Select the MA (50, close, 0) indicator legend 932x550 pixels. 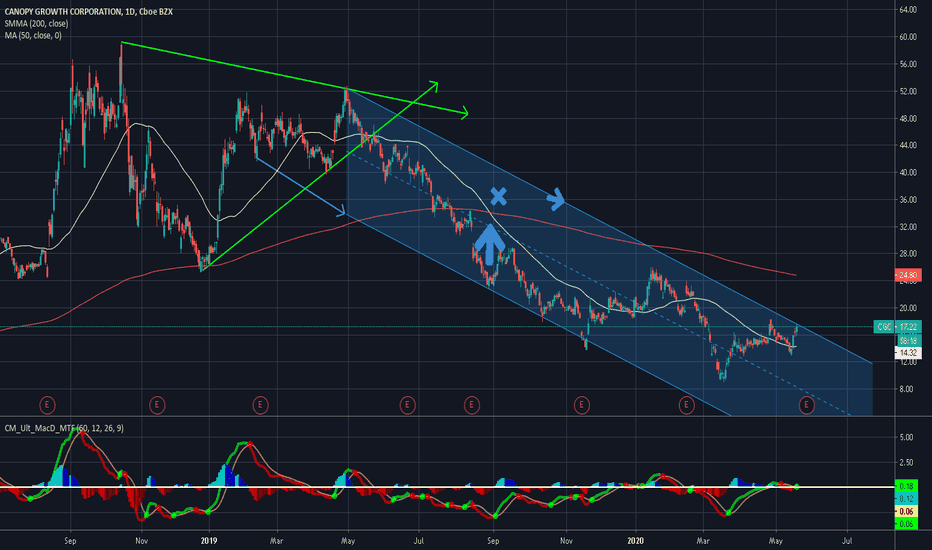[33, 36]
